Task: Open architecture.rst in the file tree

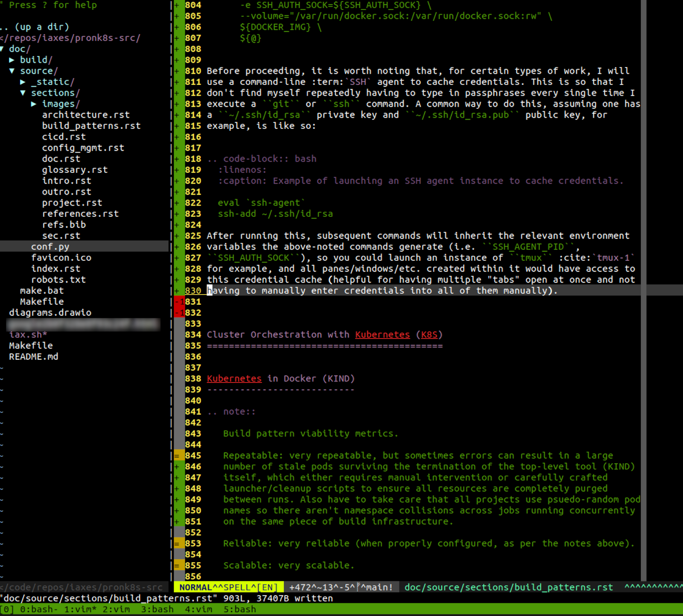Action: 86,115
